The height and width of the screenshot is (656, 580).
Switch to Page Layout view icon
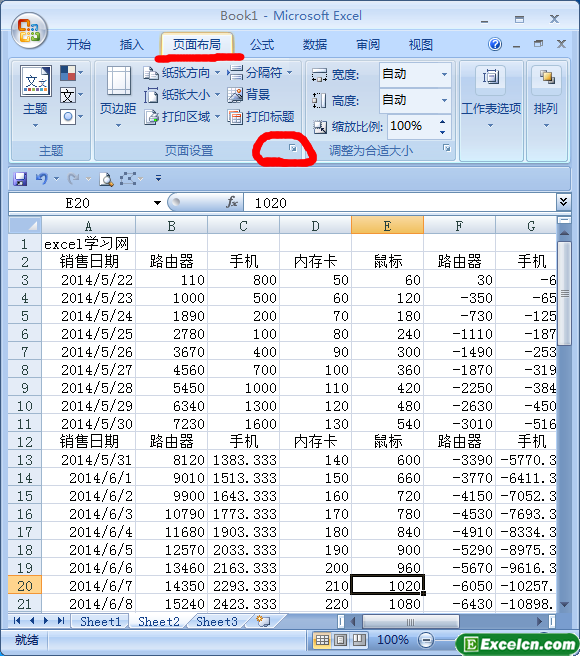tap(341, 640)
